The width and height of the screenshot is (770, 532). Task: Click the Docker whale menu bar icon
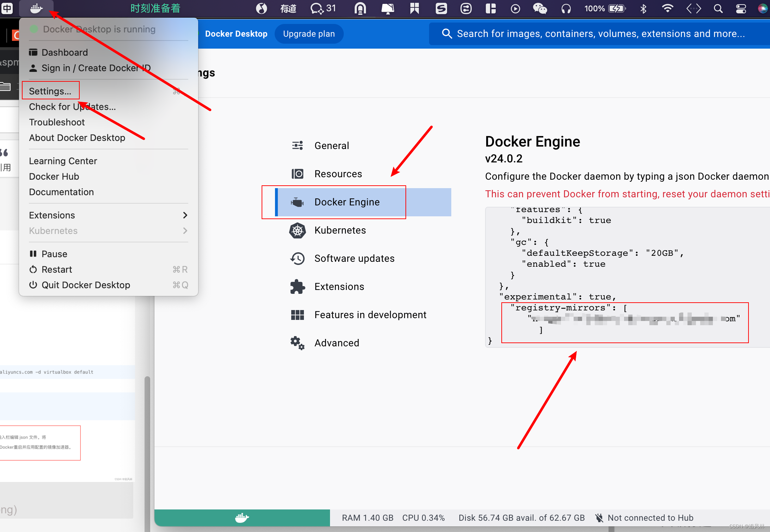(36, 8)
